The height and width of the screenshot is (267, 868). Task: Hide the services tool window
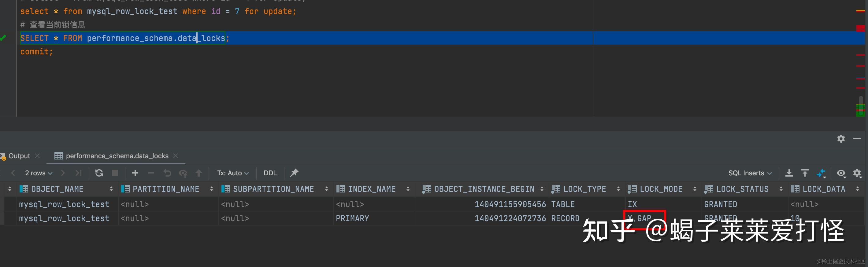coord(857,139)
